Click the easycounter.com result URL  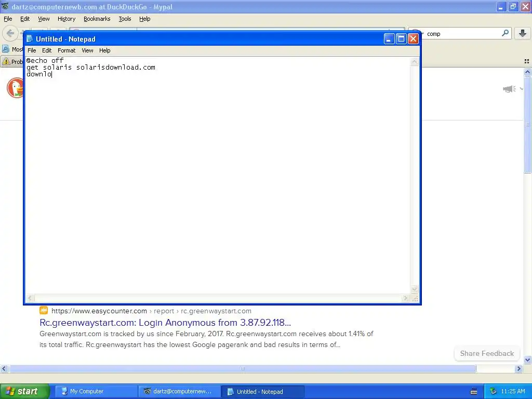point(151,311)
